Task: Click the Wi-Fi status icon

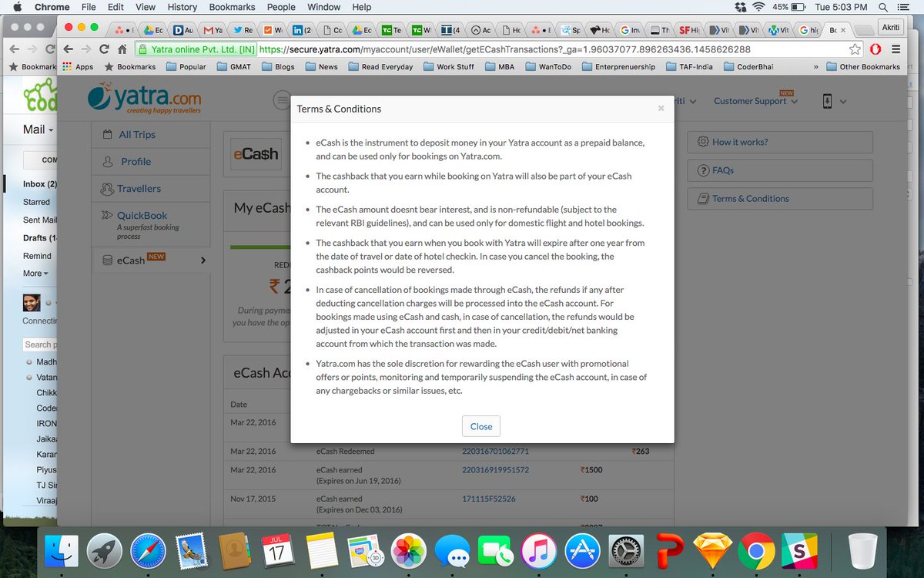Action: pyautogui.click(x=759, y=7)
